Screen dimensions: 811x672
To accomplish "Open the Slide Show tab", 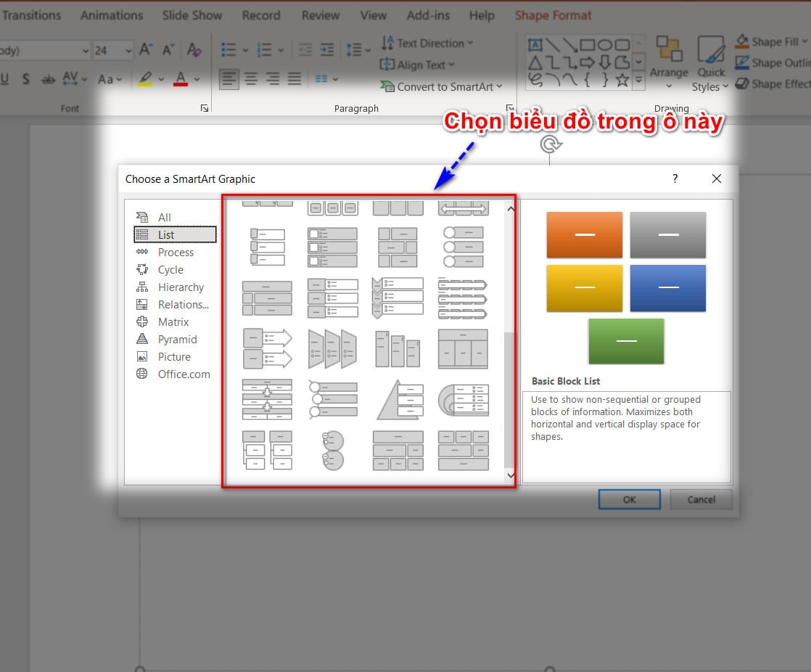I will pyautogui.click(x=192, y=15).
